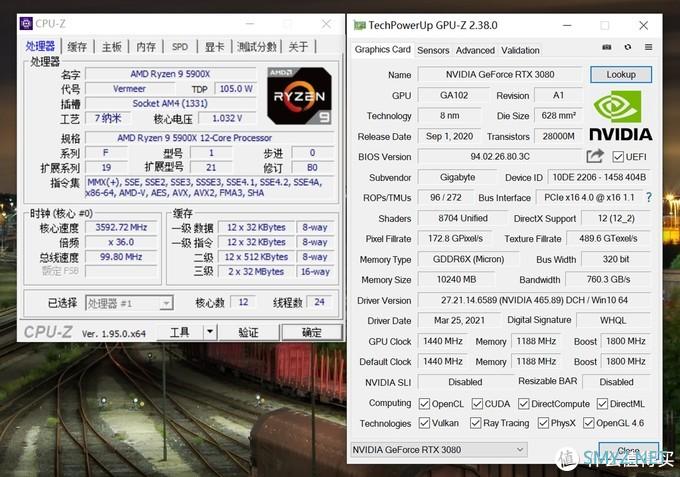The height and width of the screenshot is (477, 680).
Task: Click the Driver Version field in GPU-Z
Action: pos(534,300)
